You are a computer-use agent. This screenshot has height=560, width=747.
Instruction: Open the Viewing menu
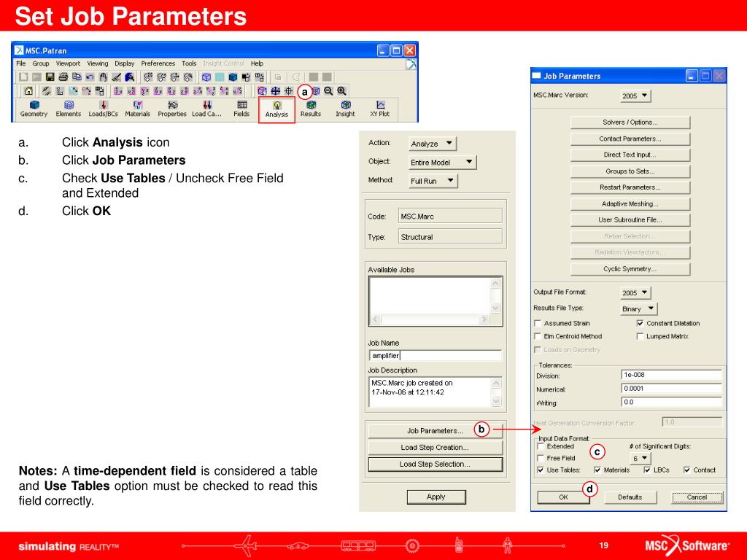coord(97,63)
